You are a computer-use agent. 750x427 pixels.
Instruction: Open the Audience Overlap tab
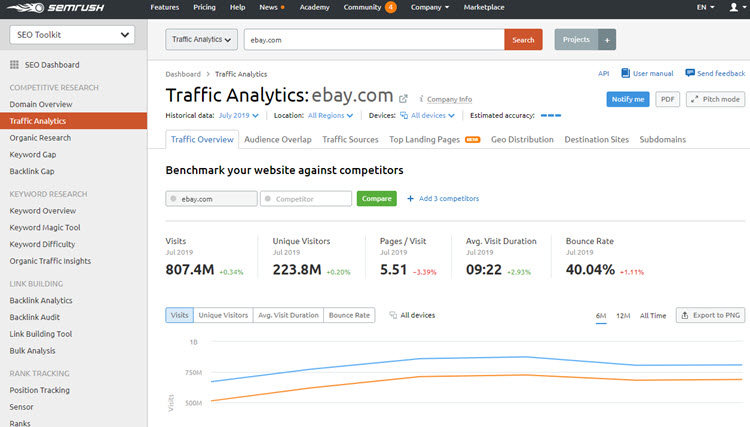[278, 139]
